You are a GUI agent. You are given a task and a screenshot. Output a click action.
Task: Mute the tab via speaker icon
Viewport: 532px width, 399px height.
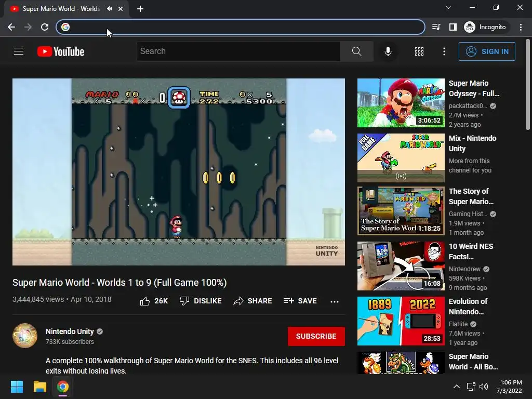[x=109, y=9]
